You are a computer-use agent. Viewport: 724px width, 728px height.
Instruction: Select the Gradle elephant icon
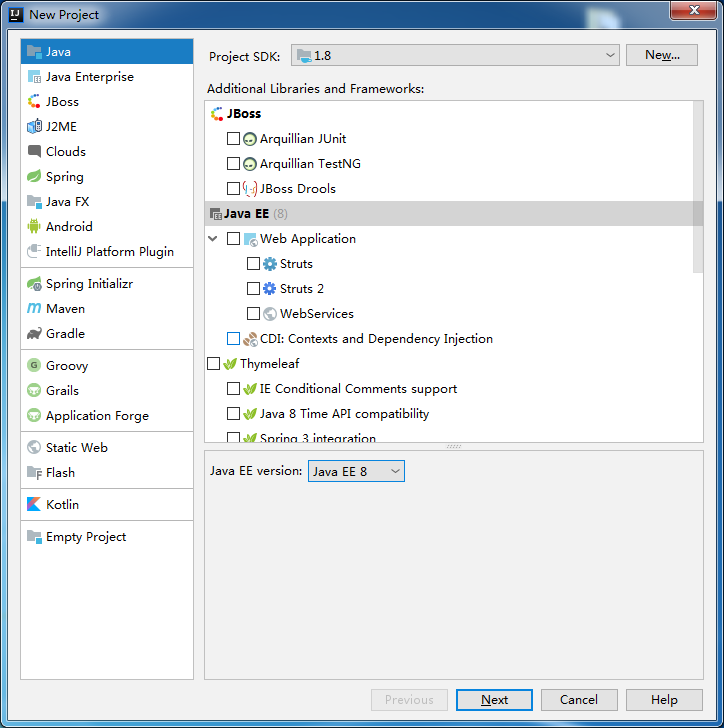pyautogui.click(x=34, y=333)
